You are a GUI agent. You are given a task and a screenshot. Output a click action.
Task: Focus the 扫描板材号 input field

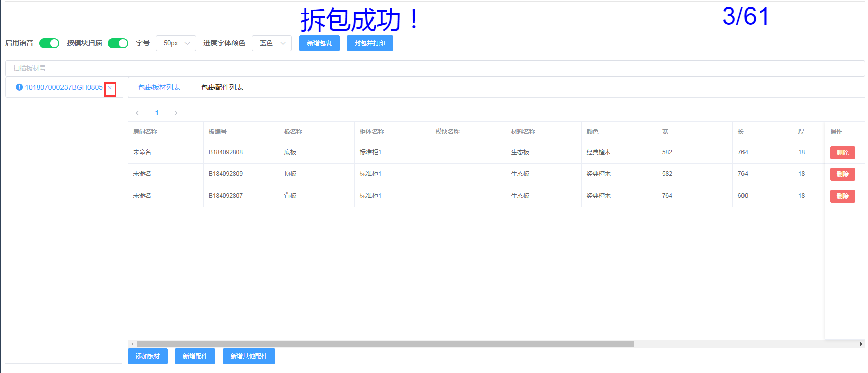(x=433, y=69)
